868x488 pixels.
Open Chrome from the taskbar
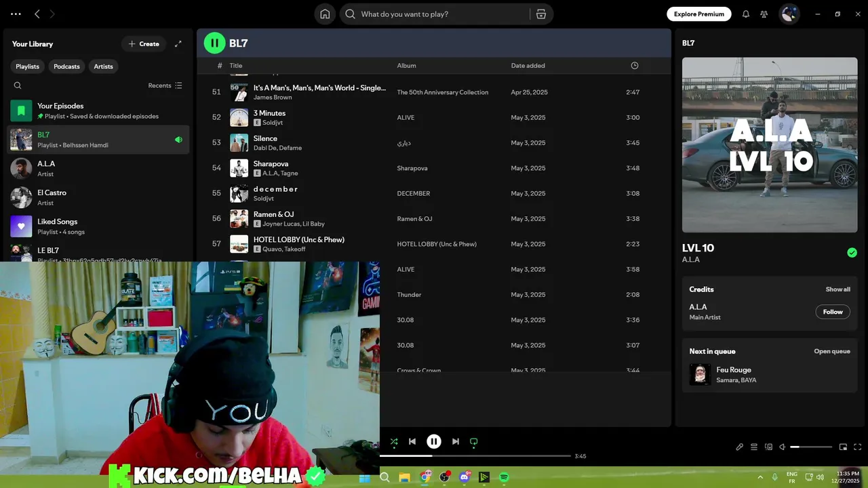coord(425,477)
